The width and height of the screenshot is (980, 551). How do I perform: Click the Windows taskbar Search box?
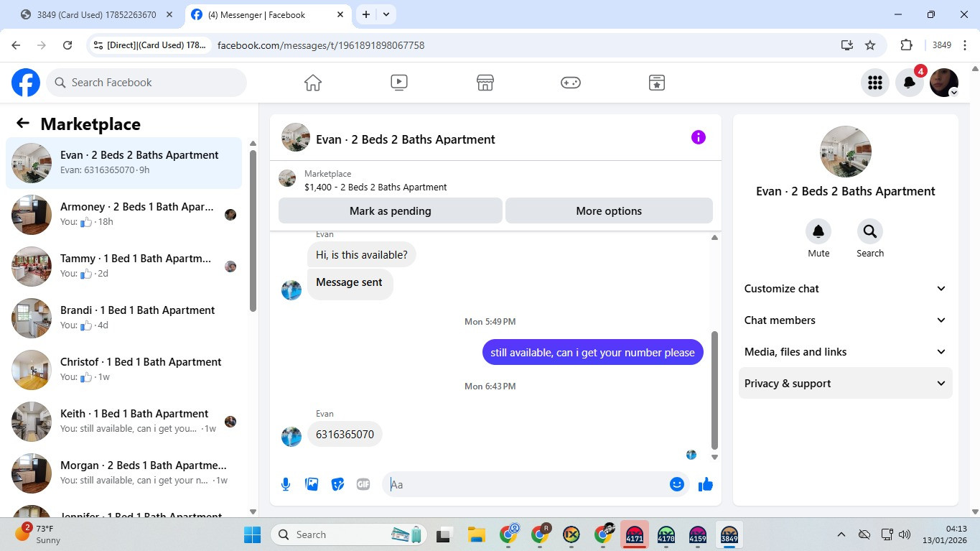coord(349,534)
